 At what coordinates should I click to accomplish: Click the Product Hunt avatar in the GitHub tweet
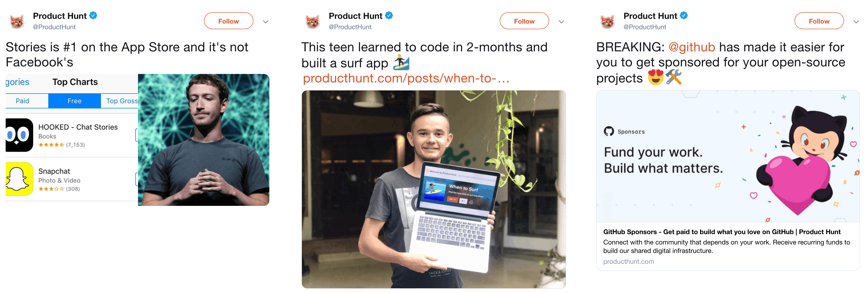pos(608,21)
